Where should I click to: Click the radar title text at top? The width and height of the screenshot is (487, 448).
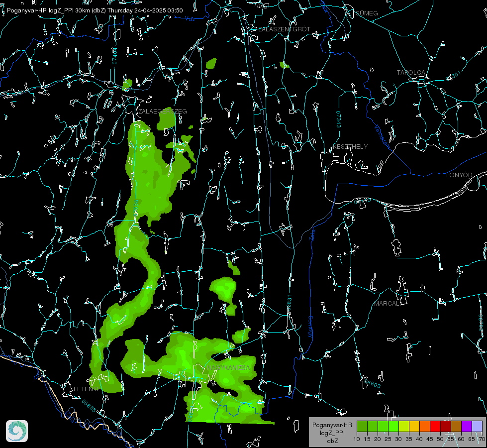point(95,10)
